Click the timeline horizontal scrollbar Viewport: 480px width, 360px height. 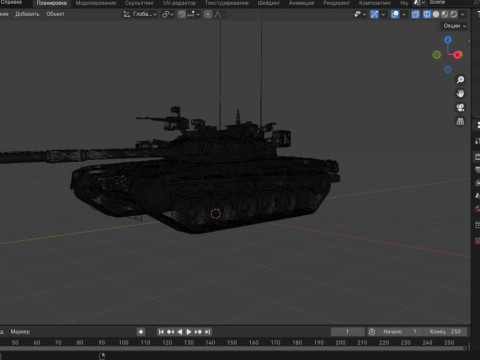coord(233,348)
